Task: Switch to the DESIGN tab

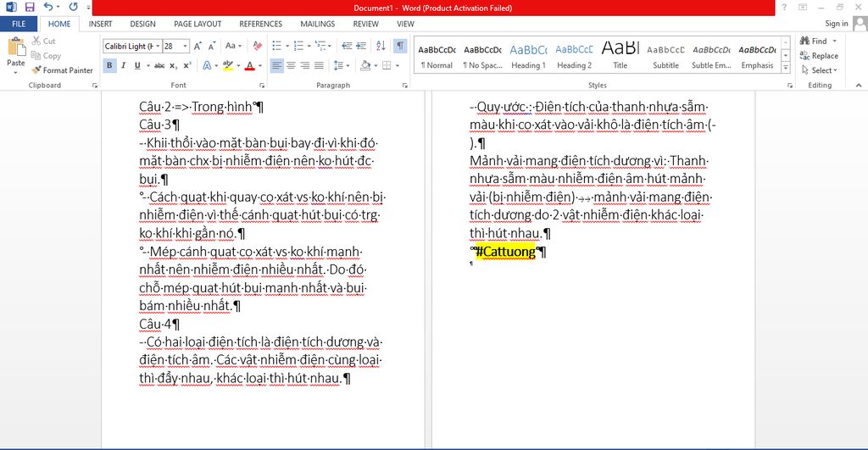Action: tap(142, 24)
